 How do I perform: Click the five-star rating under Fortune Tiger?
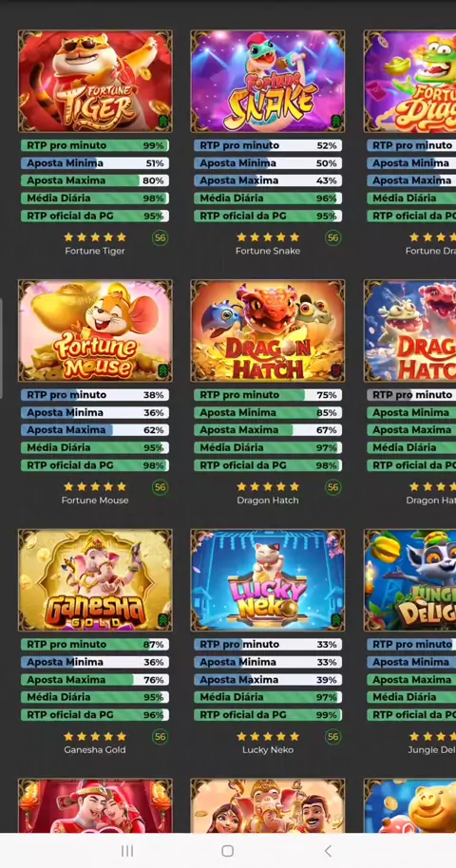[x=95, y=237]
